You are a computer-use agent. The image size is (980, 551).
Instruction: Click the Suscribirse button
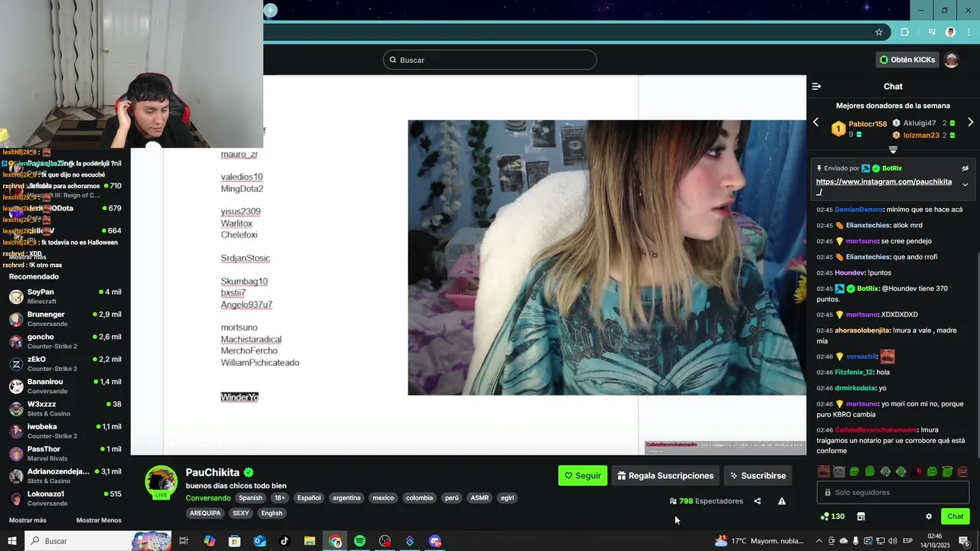point(757,475)
